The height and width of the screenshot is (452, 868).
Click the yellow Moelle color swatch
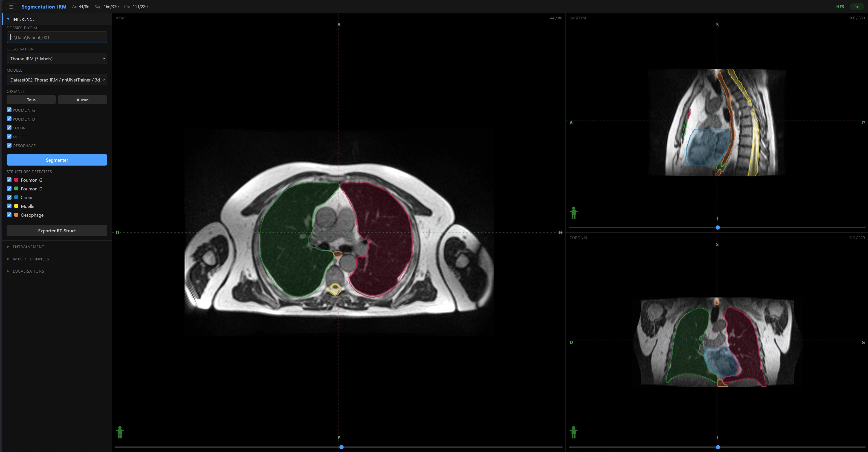tap(16, 206)
